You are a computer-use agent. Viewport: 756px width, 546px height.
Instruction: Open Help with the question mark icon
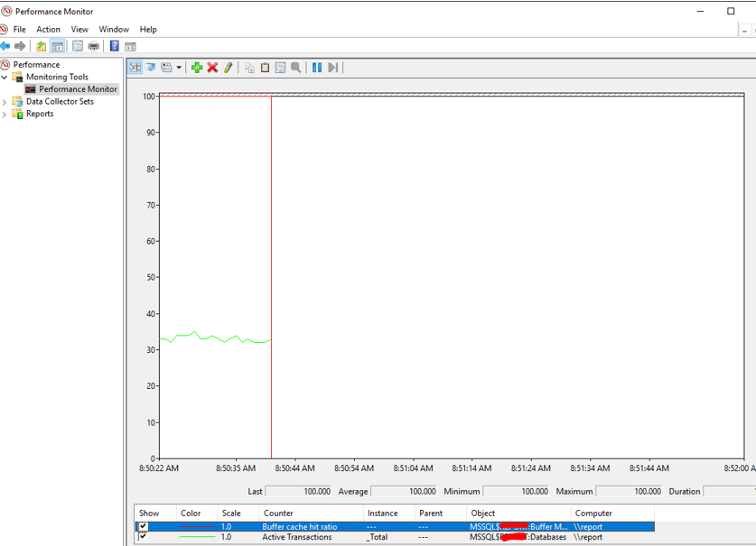coord(115,46)
